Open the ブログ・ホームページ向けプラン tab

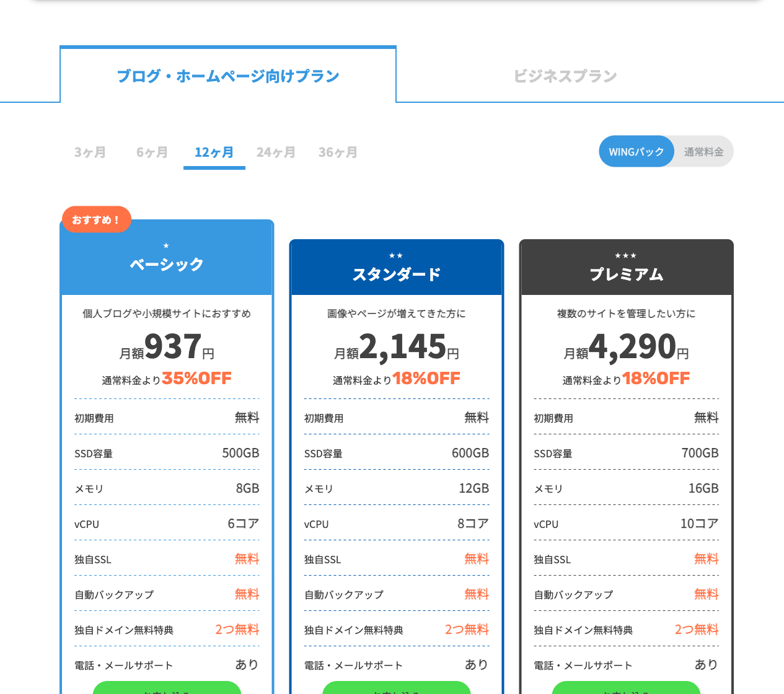[x=228, y=76]
